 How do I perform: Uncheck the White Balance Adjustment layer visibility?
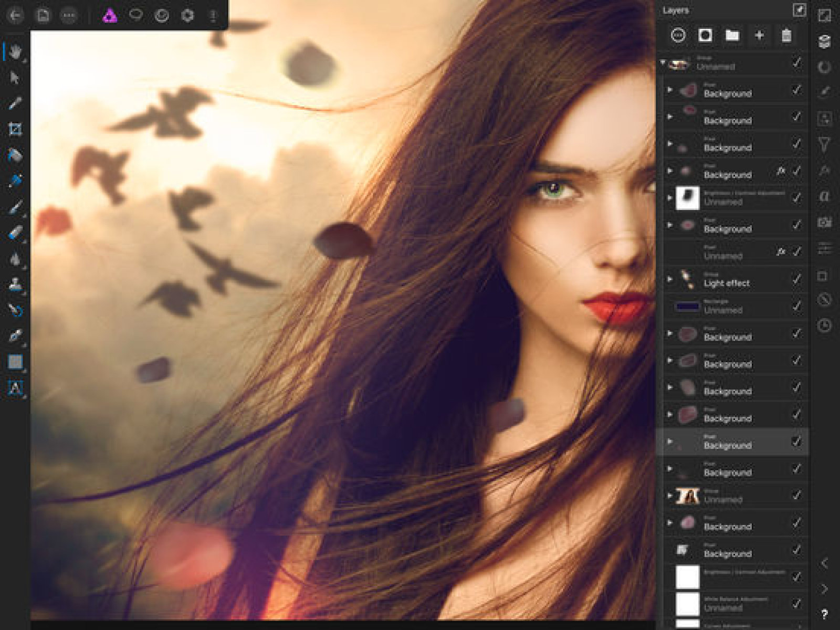tap(796, 604)
